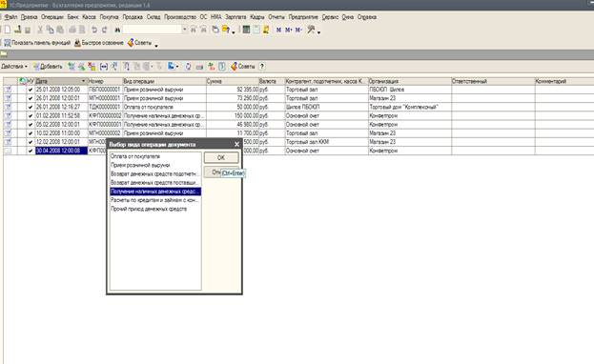Click the Print icon in main toolbar

click(x=72, y=30)
